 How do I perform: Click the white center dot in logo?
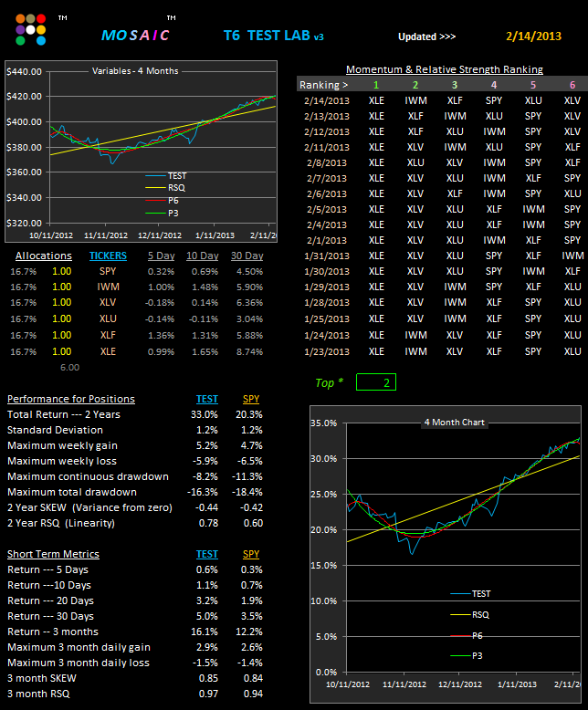click(30, 30)
